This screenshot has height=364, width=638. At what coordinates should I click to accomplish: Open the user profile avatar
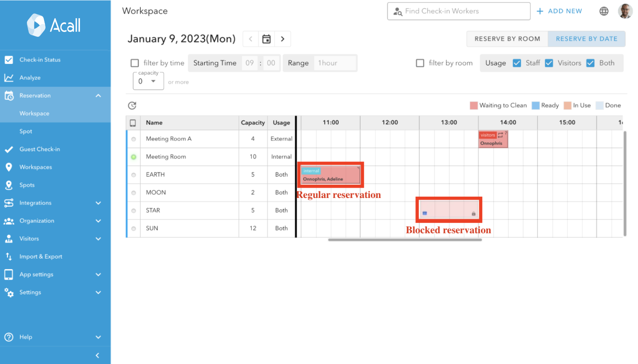[625, 11]
